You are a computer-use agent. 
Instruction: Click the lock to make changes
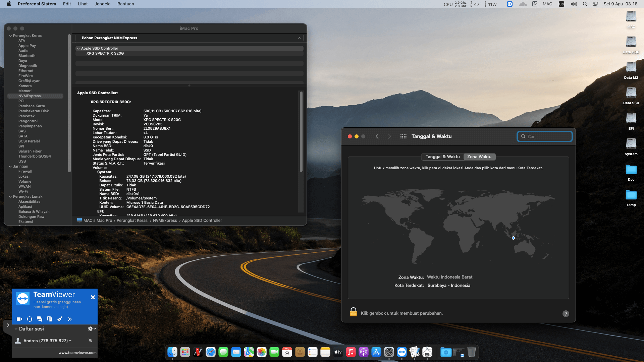click(353, 312)
